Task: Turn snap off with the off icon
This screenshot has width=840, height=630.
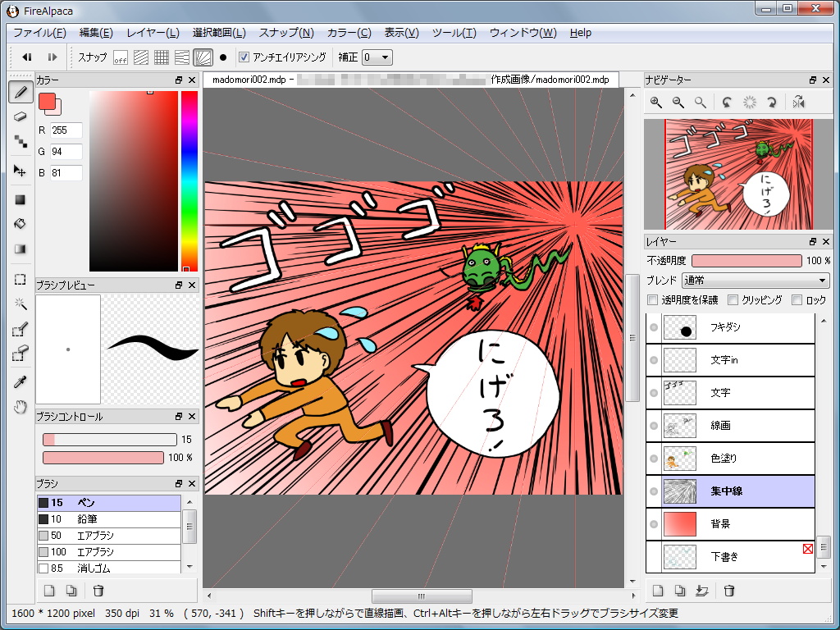Action: click(x=121, y=57)
